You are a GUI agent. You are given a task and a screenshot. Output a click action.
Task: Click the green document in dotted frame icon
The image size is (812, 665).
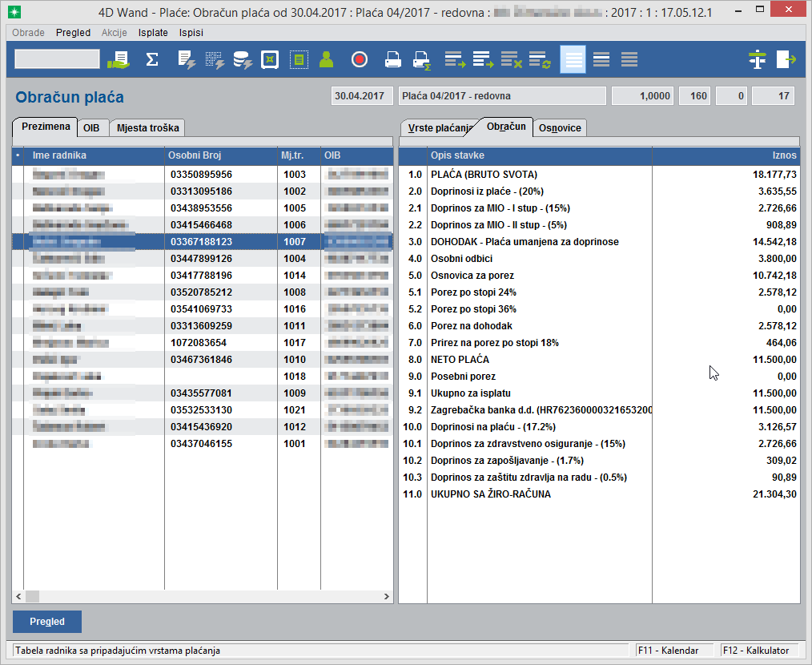coord(299,59)
